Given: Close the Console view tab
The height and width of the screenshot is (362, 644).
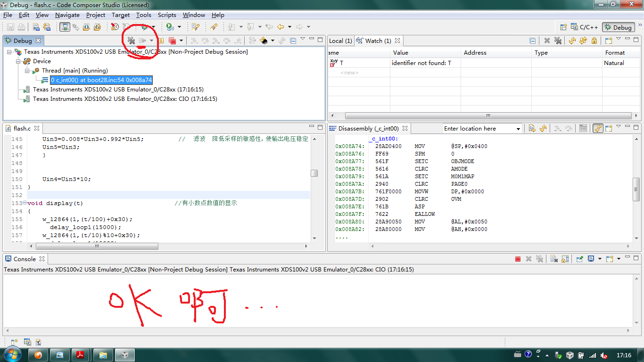Looking at the screenshot, I should point(42,259).
